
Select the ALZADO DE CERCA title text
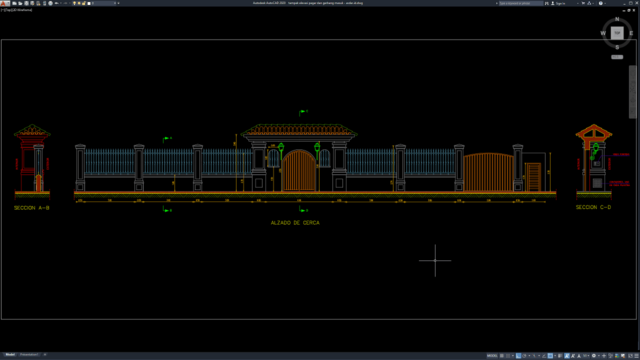(295, 222)
